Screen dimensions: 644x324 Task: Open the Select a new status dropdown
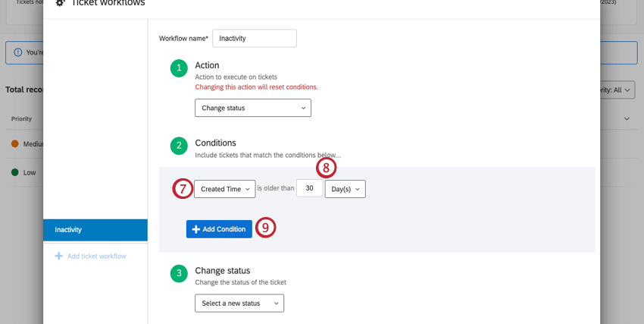pyautogui.click(x=239, y=304)
